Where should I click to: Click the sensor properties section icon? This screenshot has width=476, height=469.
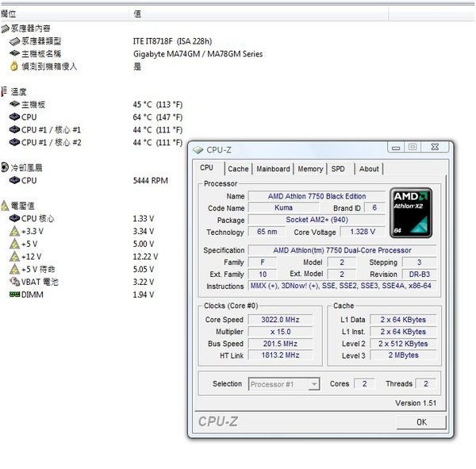click(x=6, y=29)
